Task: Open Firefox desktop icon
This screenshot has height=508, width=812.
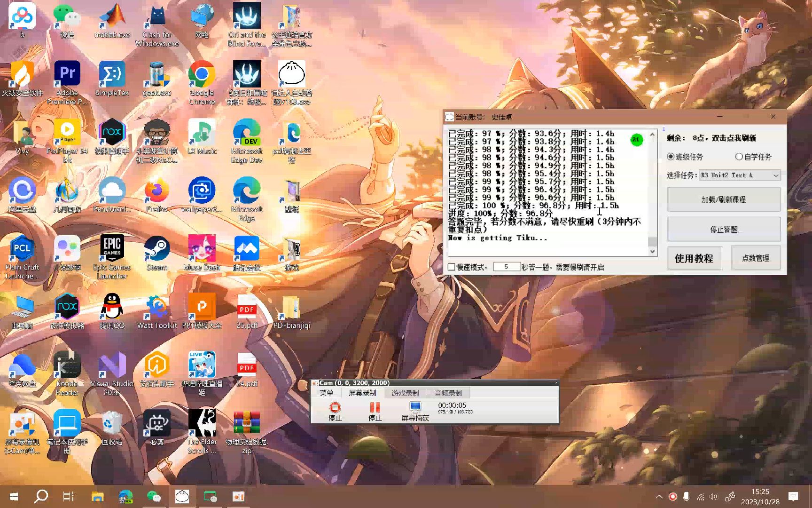Action: [157, 195]
